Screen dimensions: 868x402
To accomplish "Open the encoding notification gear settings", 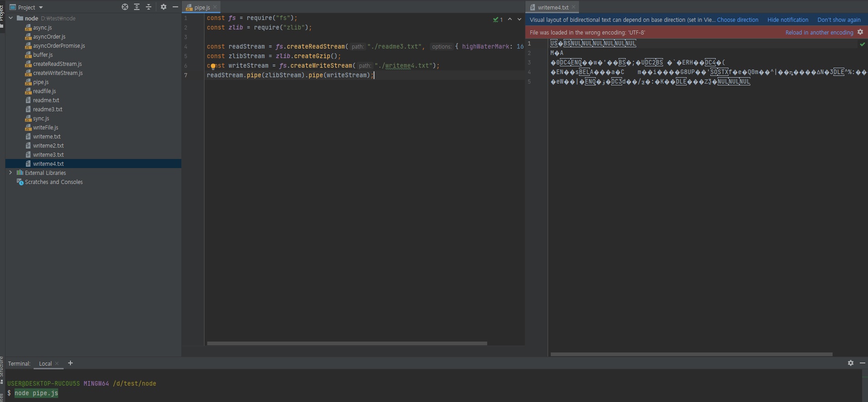I will [860, 32].
